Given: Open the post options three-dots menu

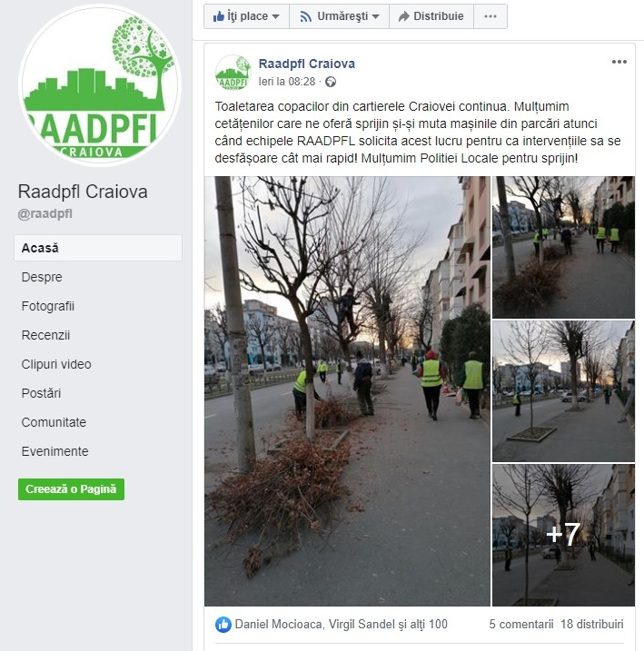Looking at the screenshot, I should click(x=619, y=62).
